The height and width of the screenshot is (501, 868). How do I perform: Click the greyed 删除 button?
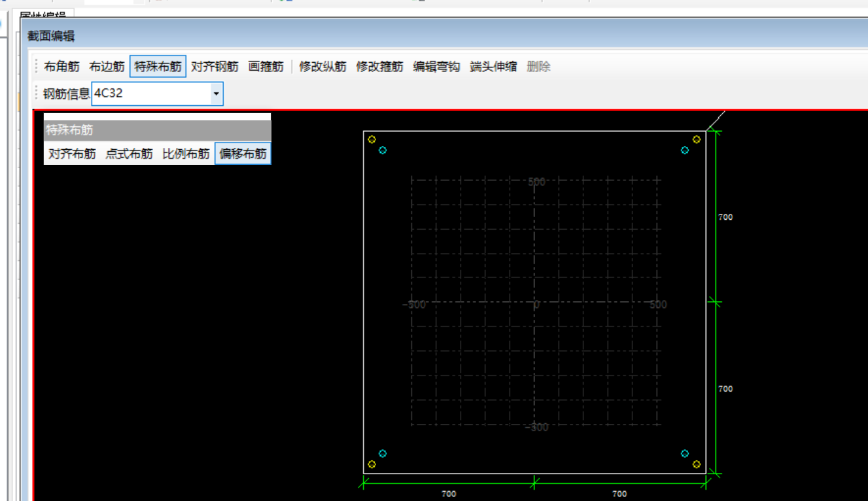point(538,67)
